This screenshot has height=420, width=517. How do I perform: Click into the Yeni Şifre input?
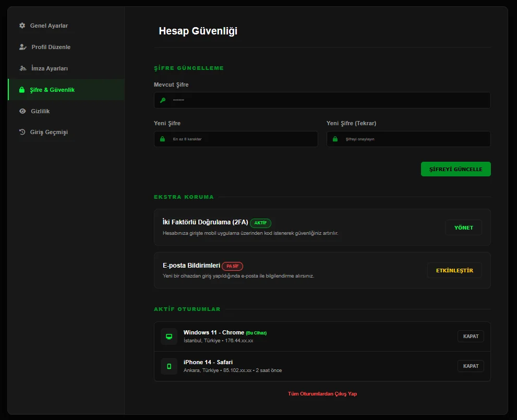point(236,139)
